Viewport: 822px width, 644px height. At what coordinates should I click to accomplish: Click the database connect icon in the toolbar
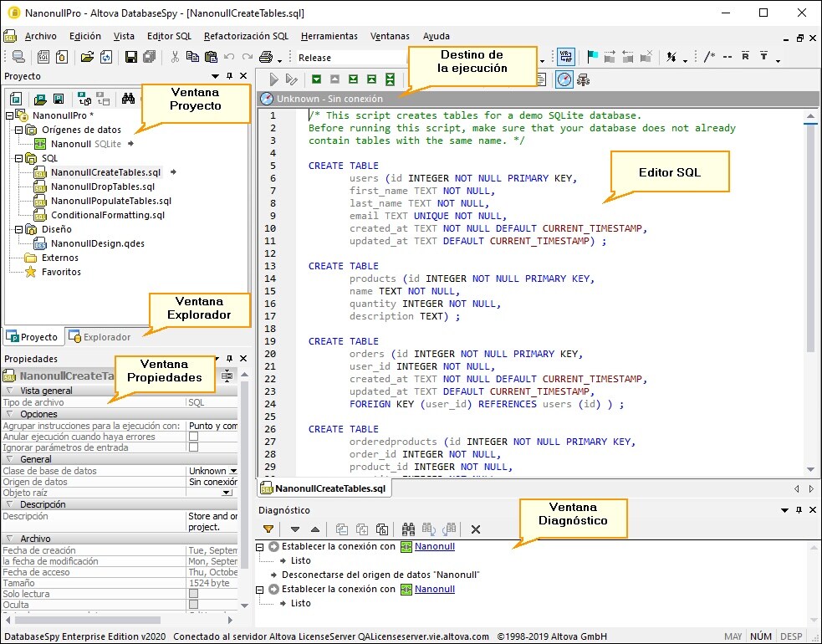point(18,57)
